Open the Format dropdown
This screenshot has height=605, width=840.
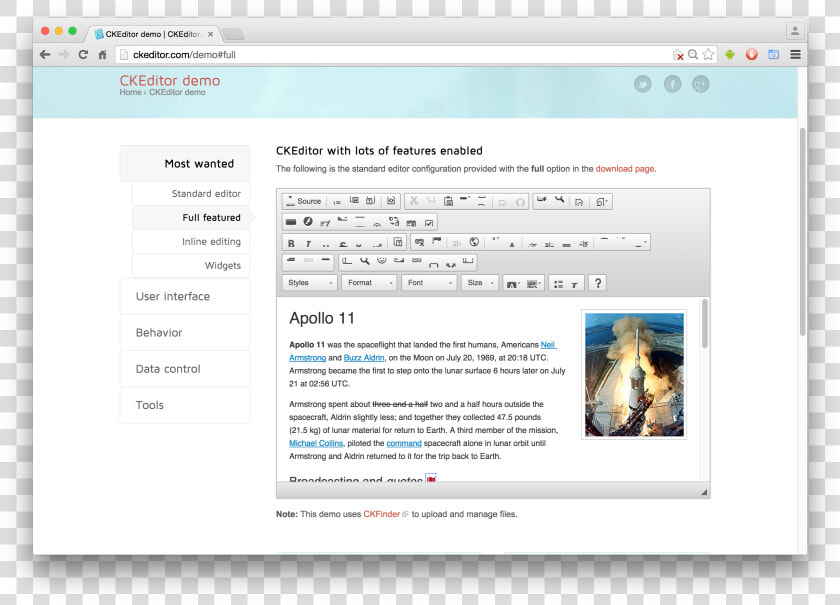pos(369,282)
